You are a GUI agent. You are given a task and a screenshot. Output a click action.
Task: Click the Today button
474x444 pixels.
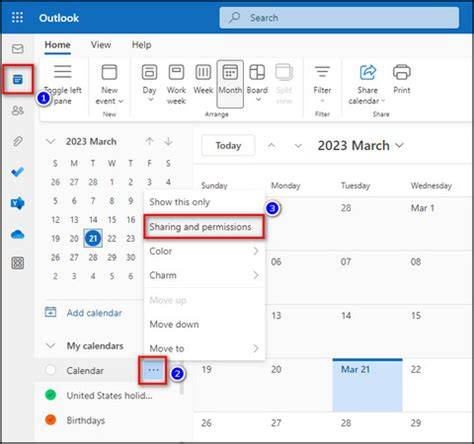pos(228,145)
